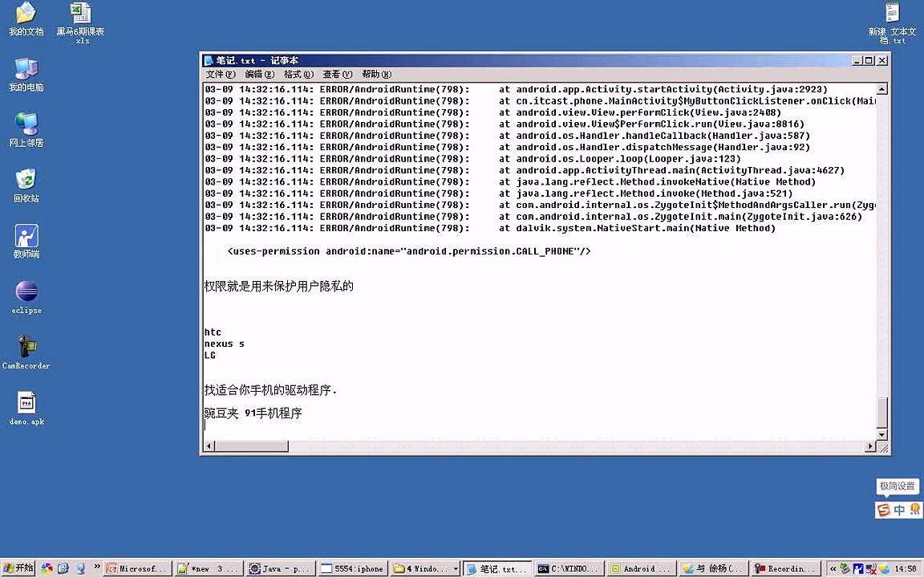
Task: Click the 开始 Start button
Action: [x=18, y=568]
